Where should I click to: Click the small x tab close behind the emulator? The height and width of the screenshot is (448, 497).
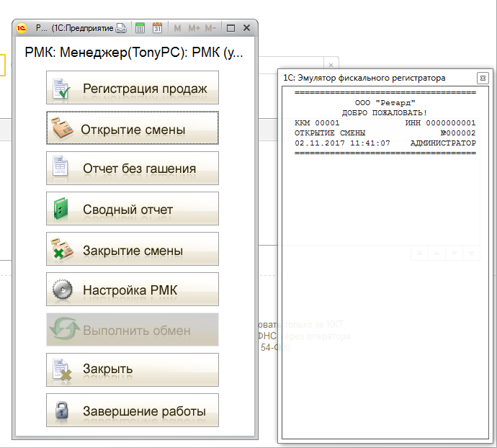pos(331,65)
